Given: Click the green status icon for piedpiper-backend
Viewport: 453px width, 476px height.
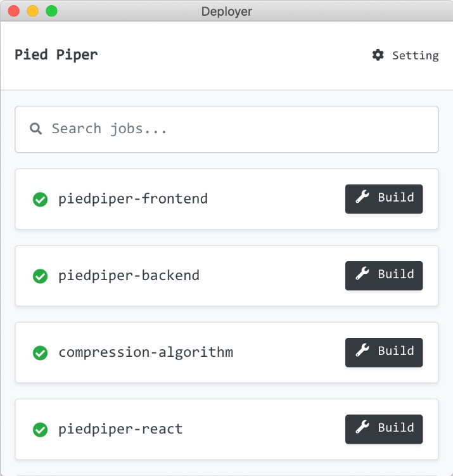Looking at the screenshot, I should (x=40, y=276).
